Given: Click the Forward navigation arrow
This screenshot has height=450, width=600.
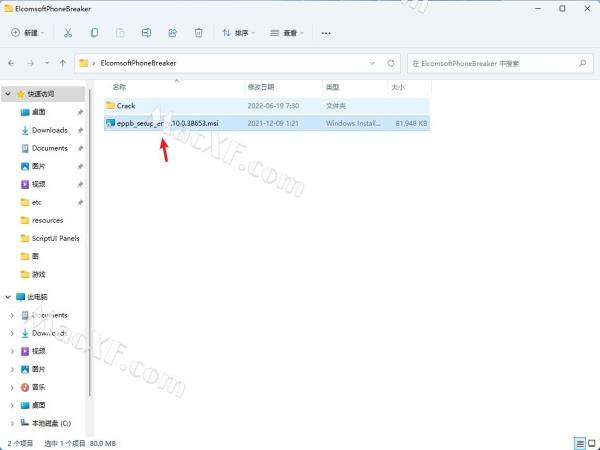Looking at the screenshot, I should (30, 63).
